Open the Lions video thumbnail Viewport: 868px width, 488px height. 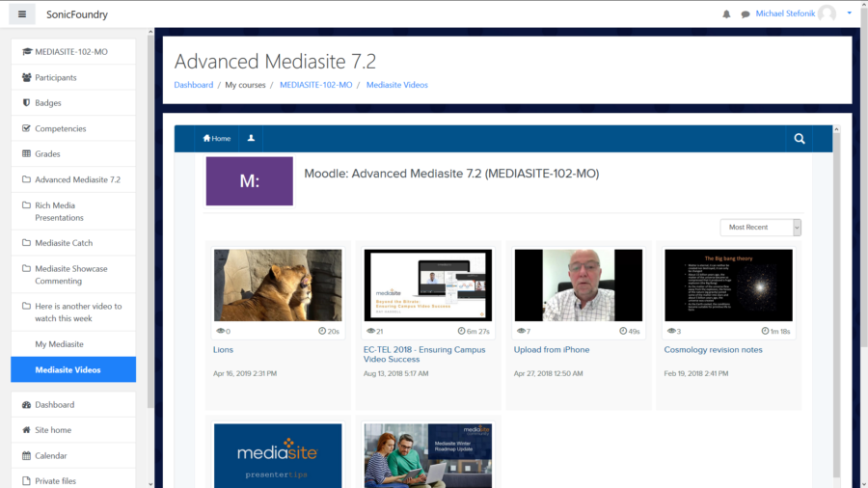278,285
